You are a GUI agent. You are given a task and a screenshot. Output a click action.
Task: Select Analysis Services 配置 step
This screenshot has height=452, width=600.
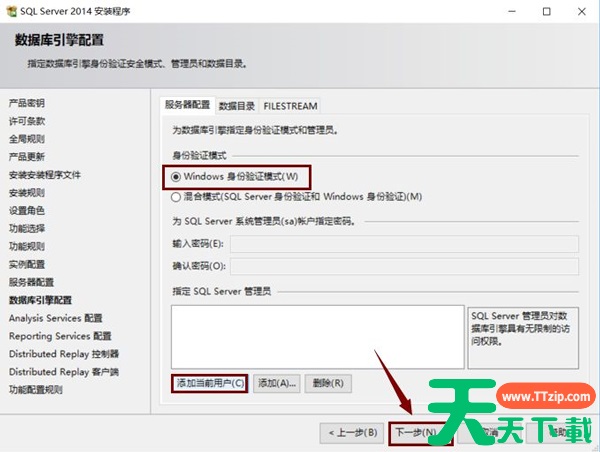pos(56,318)
